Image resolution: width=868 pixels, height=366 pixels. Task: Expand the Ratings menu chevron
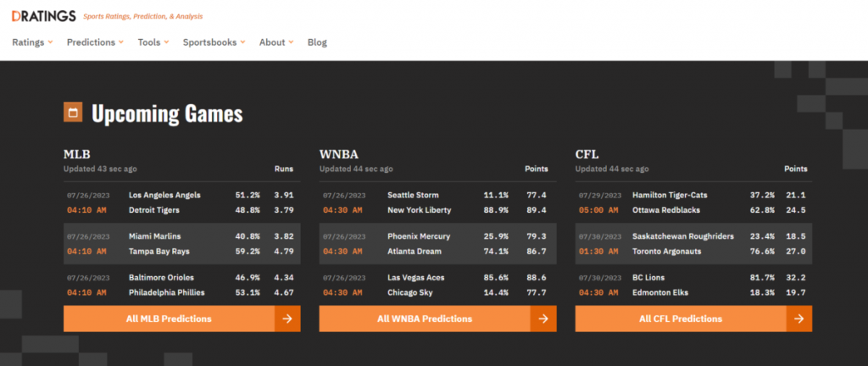(50, 42)
